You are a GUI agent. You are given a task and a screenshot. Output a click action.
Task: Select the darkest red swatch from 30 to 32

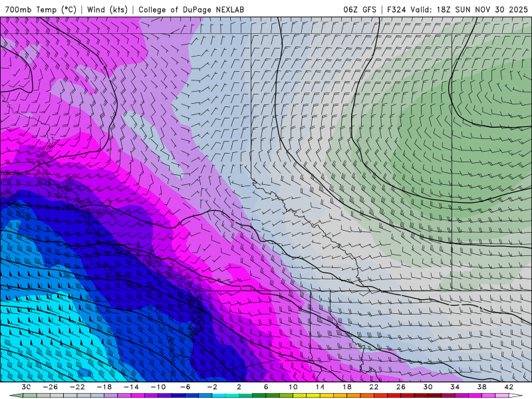click(435, 396)
